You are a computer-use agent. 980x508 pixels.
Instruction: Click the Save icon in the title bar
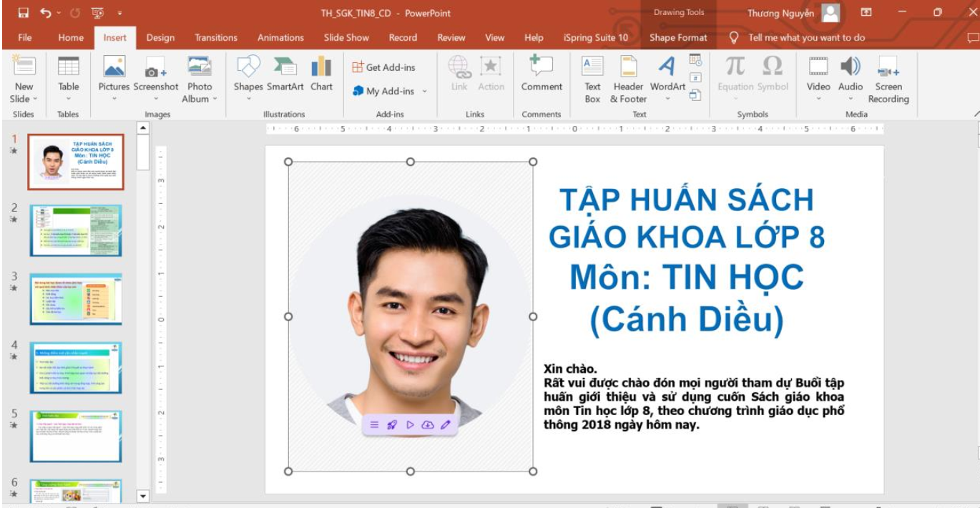(x=24, y=13)
